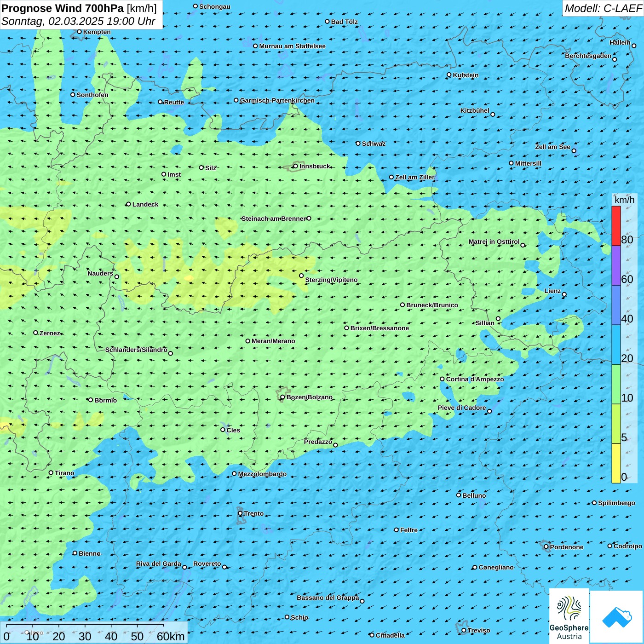Click the Innsbruck city marker
Screen dimensions: 644x644
pyautogui.click(x=295, y=166)
